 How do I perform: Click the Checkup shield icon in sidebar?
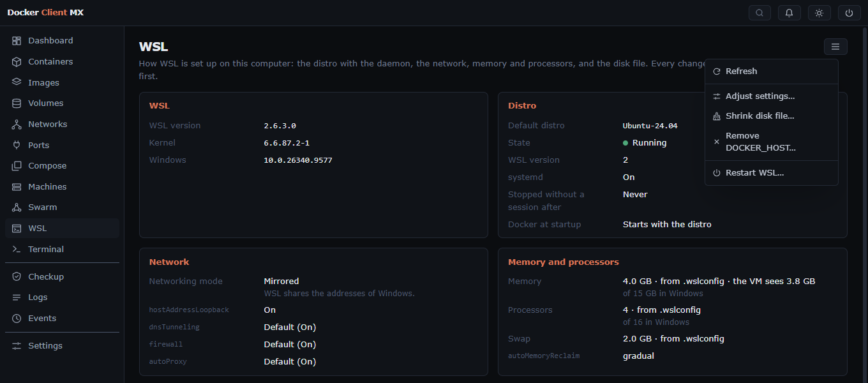coord(17,277)
